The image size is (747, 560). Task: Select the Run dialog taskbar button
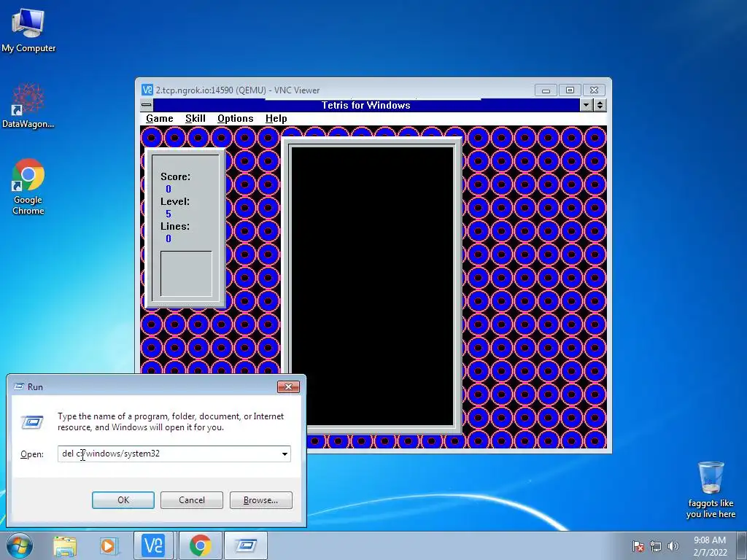pos(246,545)
